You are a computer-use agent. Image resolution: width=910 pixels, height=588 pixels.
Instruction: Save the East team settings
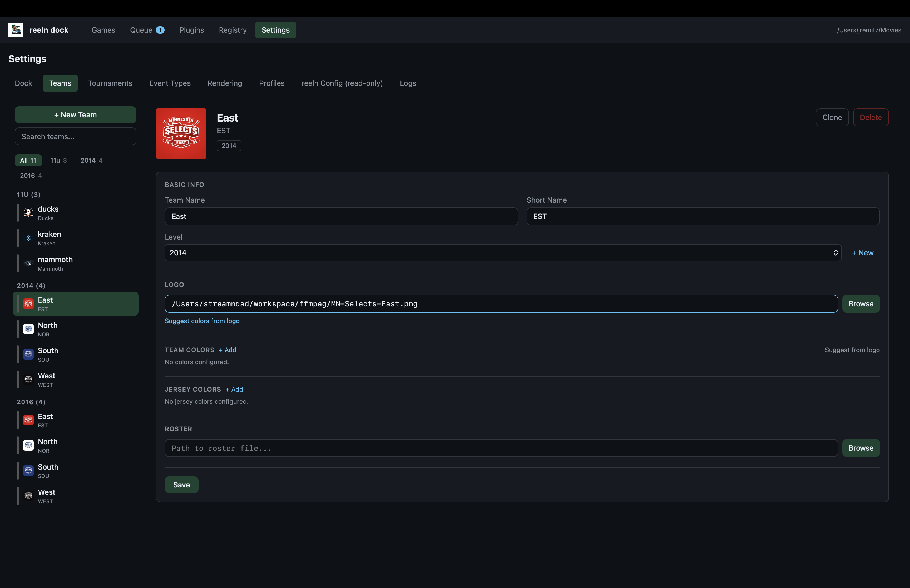click(x=181, y=485)
